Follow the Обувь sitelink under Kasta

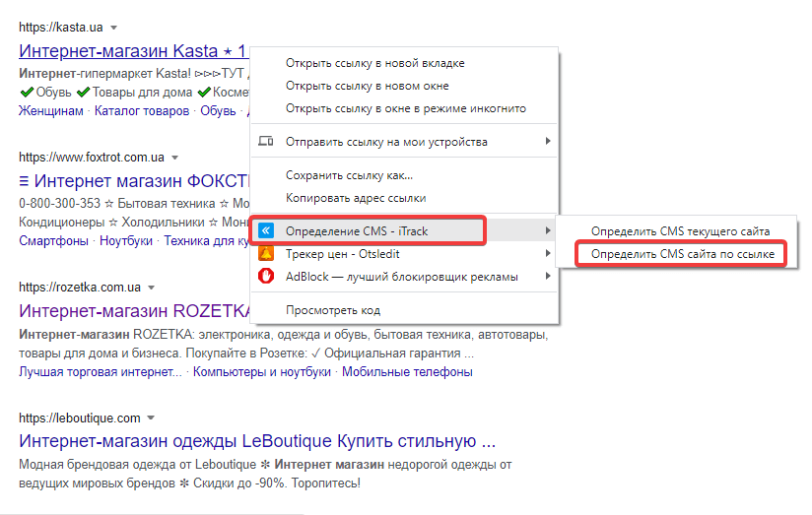218,111
